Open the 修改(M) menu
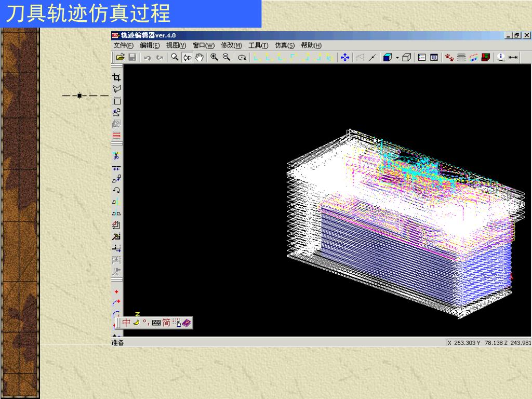 click(x=231, y=45)
